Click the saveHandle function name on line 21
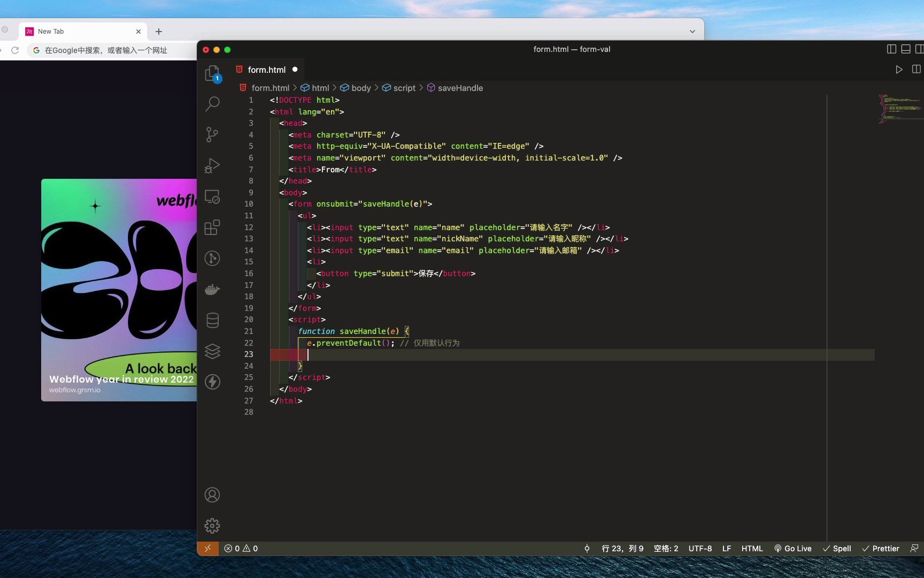924x578 pixels. click(363, 331)
